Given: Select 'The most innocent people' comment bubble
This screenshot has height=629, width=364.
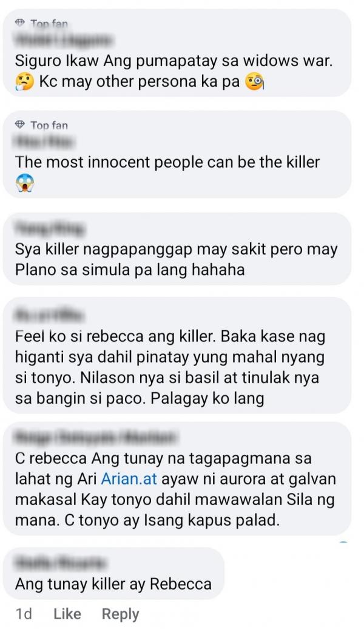Looking at the screenshot, I should [x=177, y=154].
